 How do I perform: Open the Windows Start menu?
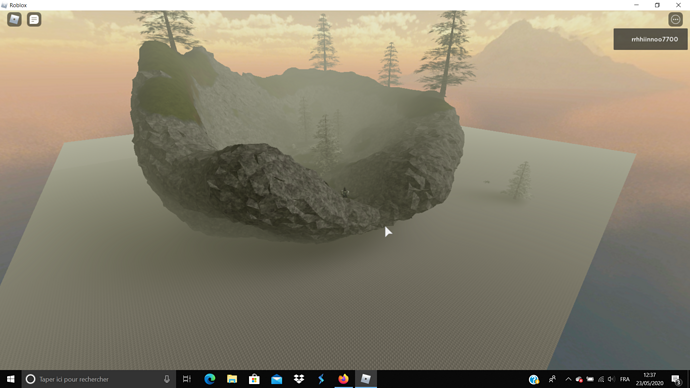pos(11,379)
